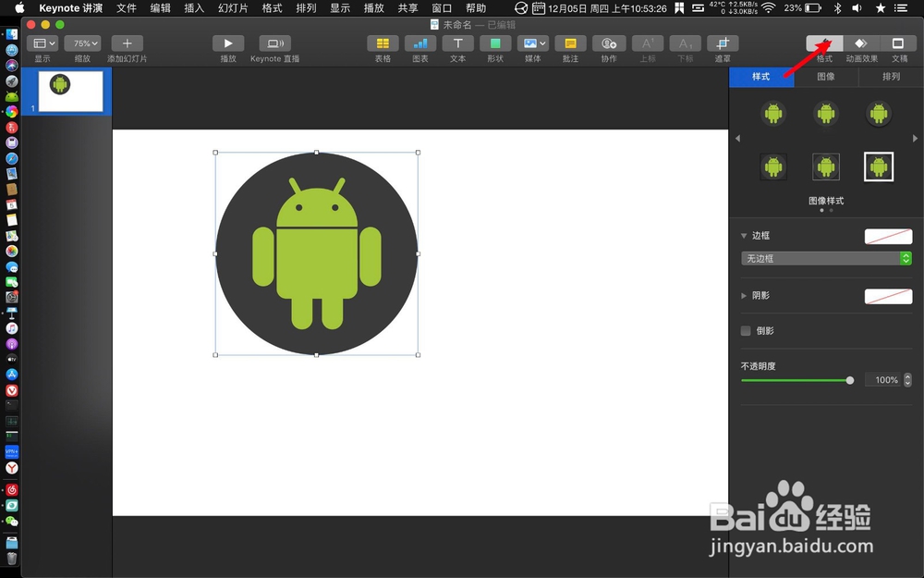924x578 pixels.
Task: Open the 文稿 document inspector
Action: 898,43
